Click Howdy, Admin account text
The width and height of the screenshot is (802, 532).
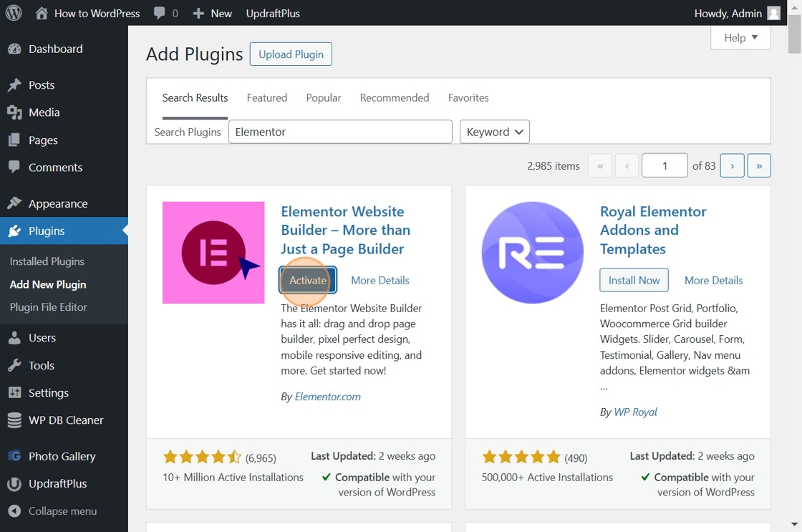point(728,14)
